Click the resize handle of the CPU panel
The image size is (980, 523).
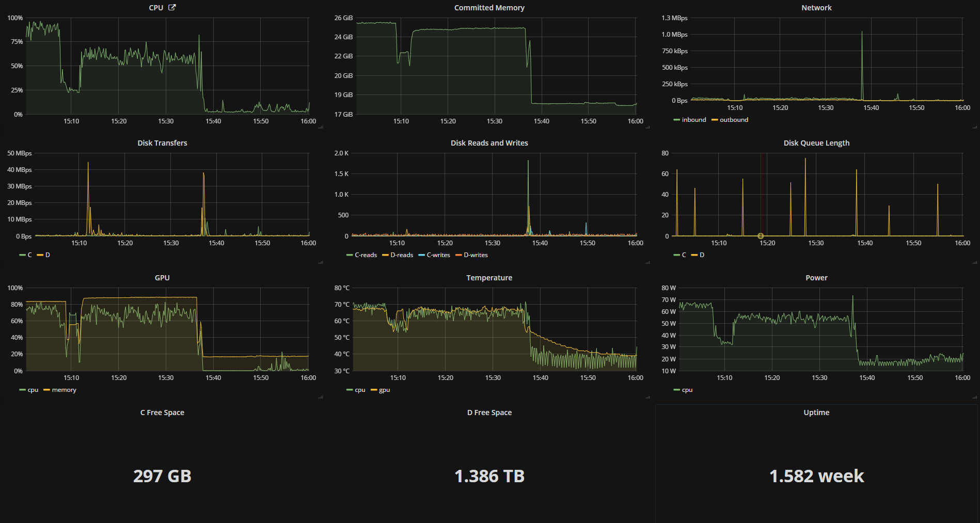tap(321, 127)
